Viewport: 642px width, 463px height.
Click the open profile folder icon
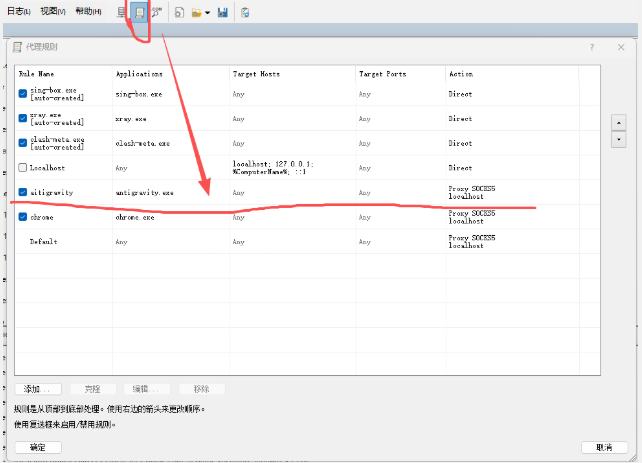pos(197,12)
